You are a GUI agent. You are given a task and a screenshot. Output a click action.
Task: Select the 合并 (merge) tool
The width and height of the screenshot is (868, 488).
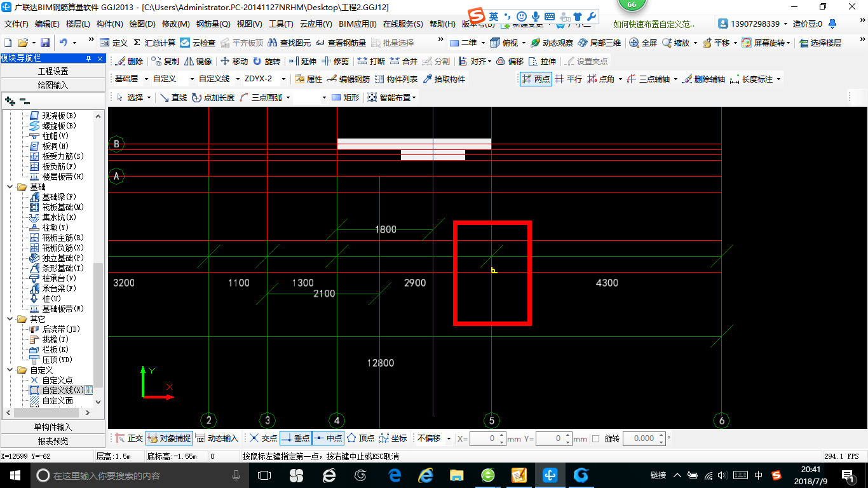[403, 62]
